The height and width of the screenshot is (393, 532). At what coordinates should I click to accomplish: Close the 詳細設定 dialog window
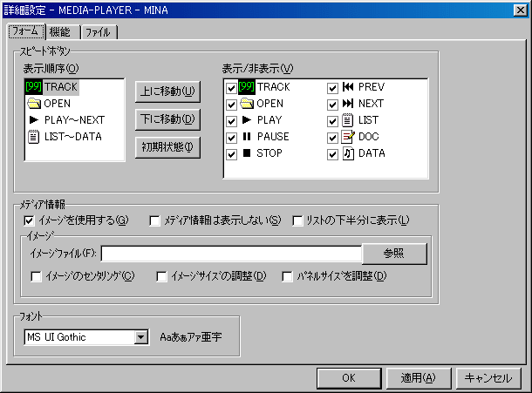point(521,10)
